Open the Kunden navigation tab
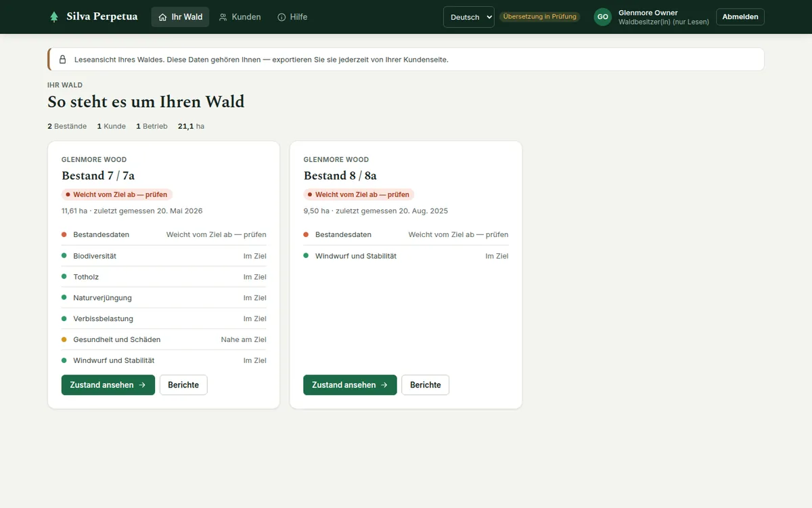This screenshot has width=812, height=508. tap(240, 17)
